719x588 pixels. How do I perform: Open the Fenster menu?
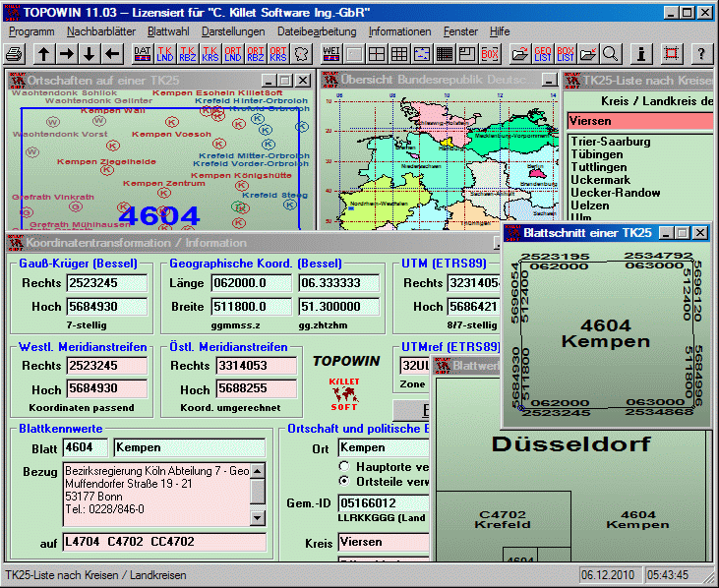(460, 31)
